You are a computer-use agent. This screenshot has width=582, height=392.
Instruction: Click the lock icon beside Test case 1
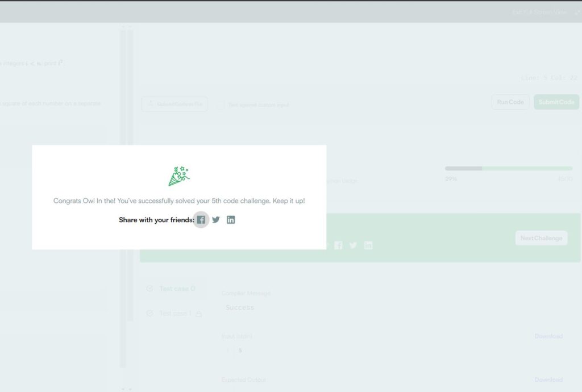pos(199,314)
